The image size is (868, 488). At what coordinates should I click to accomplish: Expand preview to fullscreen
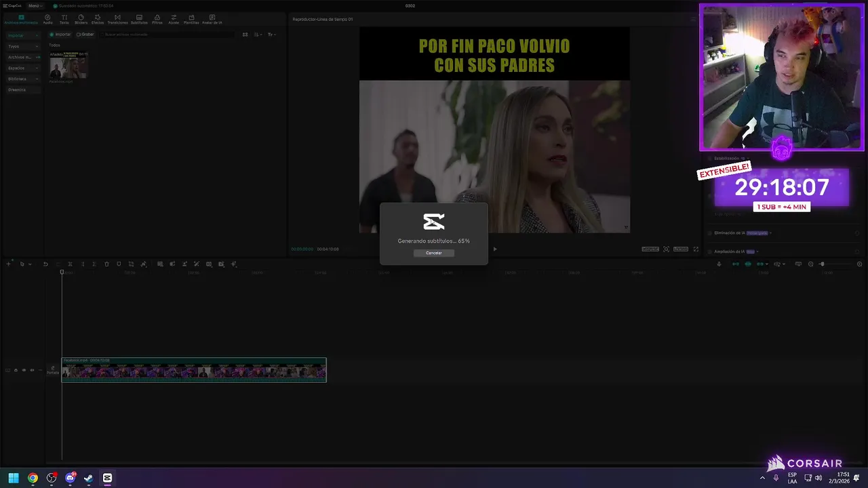(x=695, y=249)
